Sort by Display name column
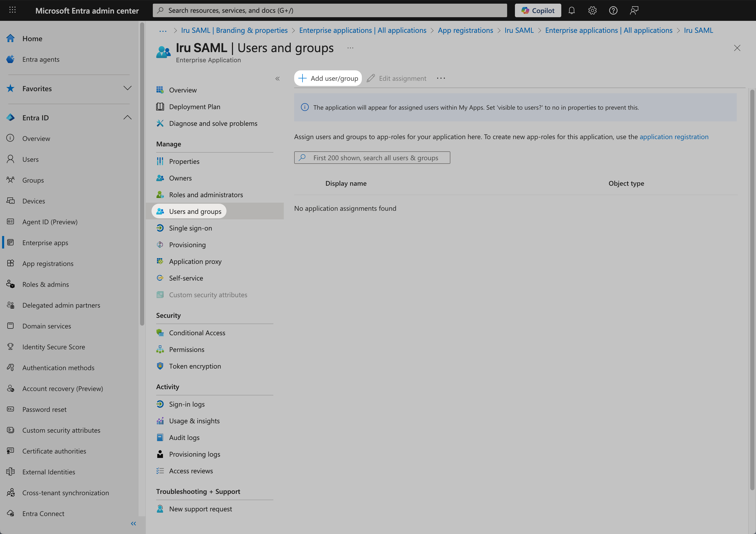The height and width of the screenshot is (534, 756). [x=346, y=183]
